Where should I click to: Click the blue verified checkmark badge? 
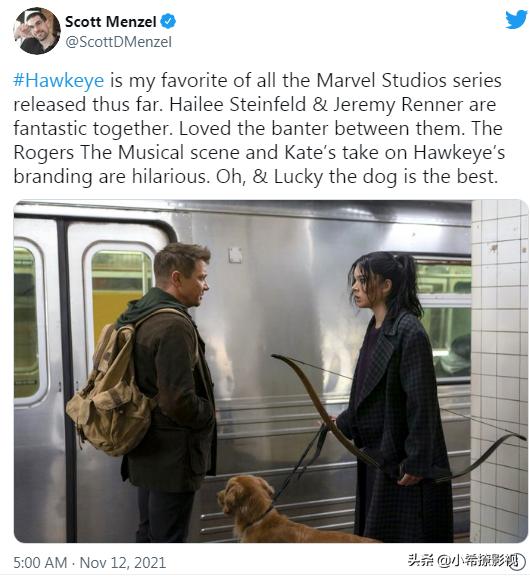pos(169,21)
